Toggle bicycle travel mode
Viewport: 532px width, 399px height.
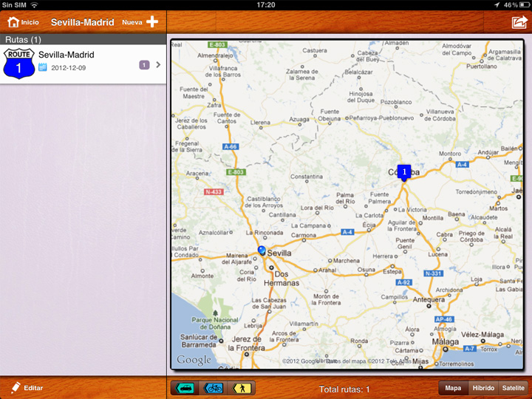214,388
